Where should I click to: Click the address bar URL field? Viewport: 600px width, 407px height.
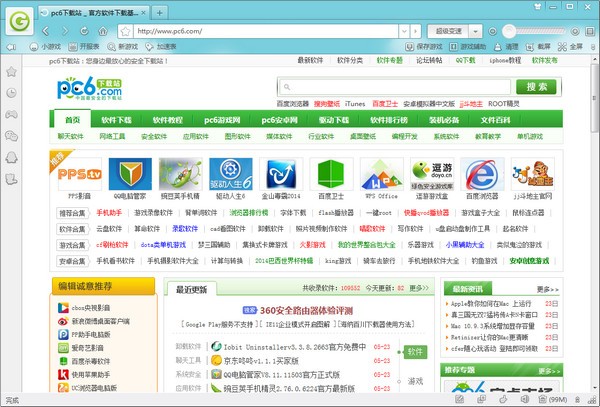tap(266, 31)
